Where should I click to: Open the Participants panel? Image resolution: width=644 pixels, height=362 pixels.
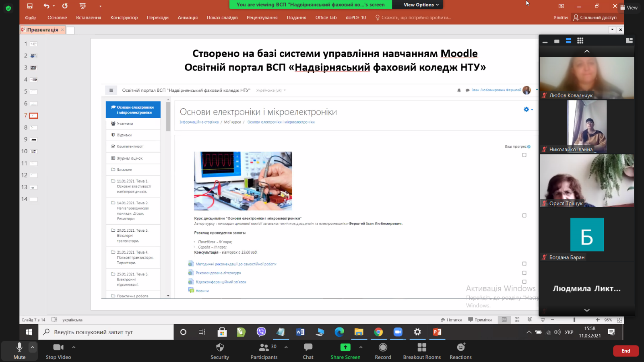[264, 350]
